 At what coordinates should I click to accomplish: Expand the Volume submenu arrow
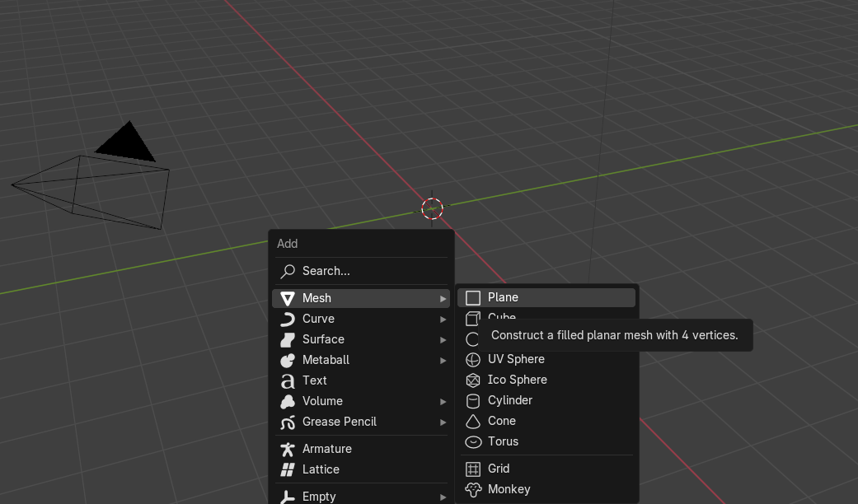(x=443, y=402)
